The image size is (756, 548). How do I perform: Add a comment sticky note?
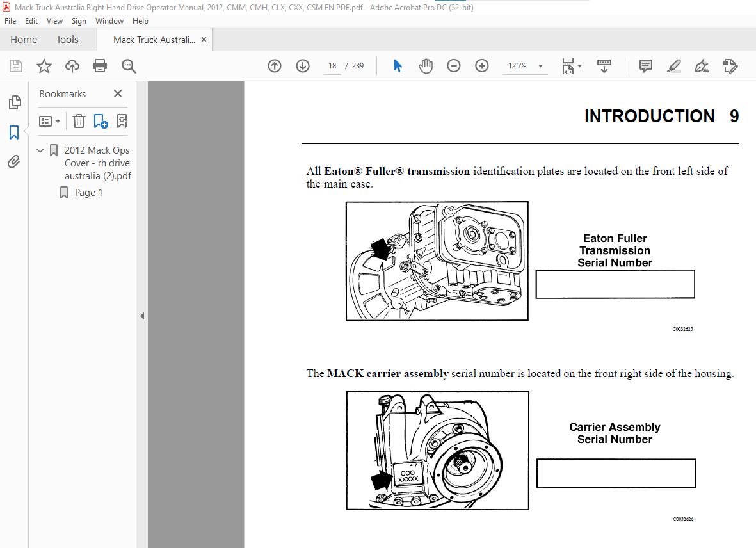point(646,66)
